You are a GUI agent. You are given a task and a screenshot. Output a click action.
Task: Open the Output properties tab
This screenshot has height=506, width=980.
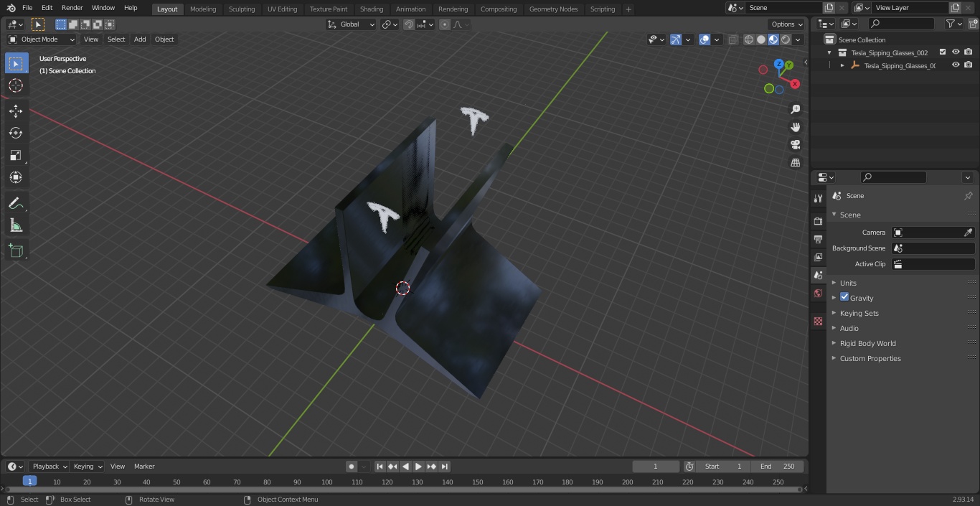818,239
